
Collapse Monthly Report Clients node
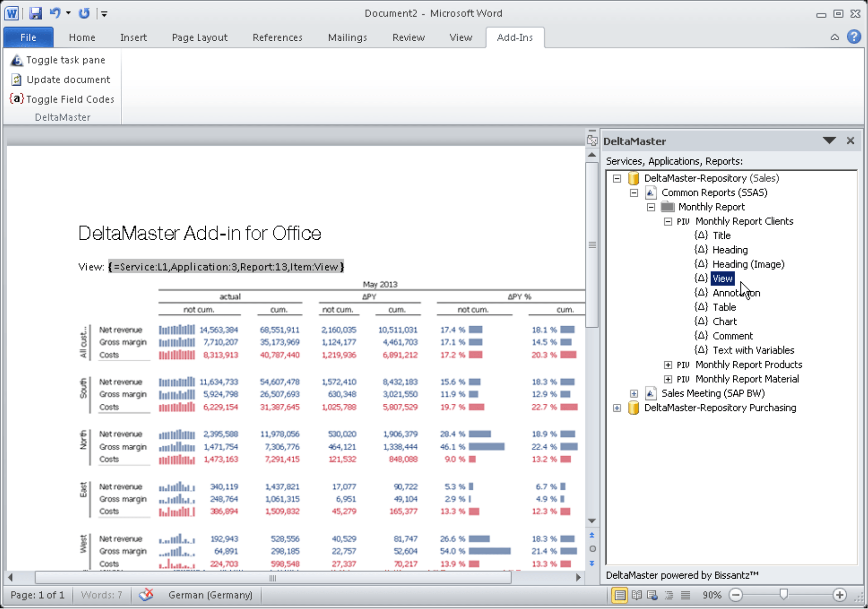(x=668, y=222)
